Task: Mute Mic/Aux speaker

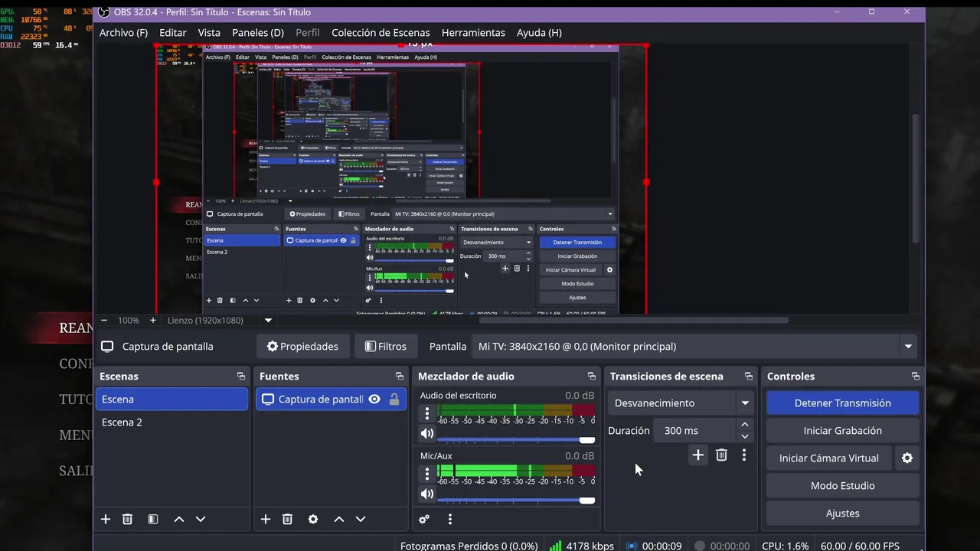Action: click(x=427, y=494)
